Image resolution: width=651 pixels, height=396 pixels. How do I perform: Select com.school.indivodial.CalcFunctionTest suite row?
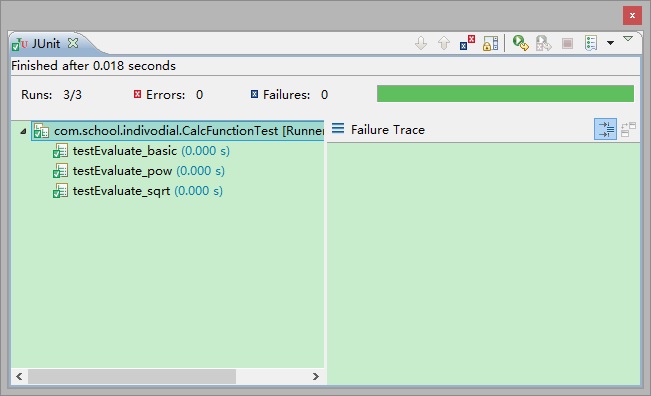point(178,131)
